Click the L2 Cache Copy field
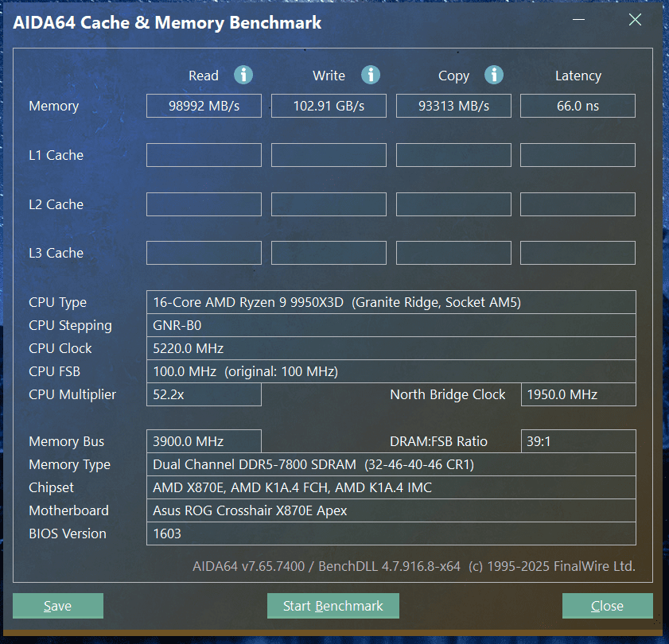This screenshot has width=669, height=644. (453, 204)
